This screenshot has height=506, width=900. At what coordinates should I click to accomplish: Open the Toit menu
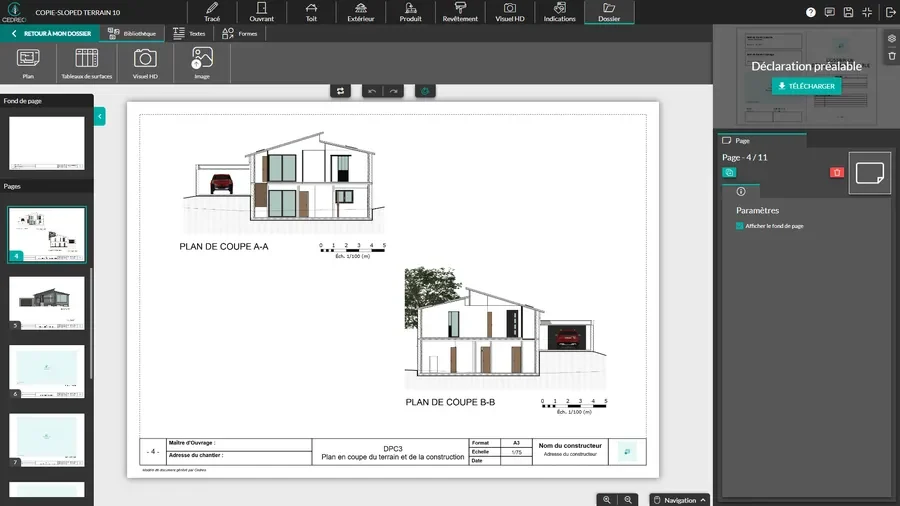tap(311, 12)
